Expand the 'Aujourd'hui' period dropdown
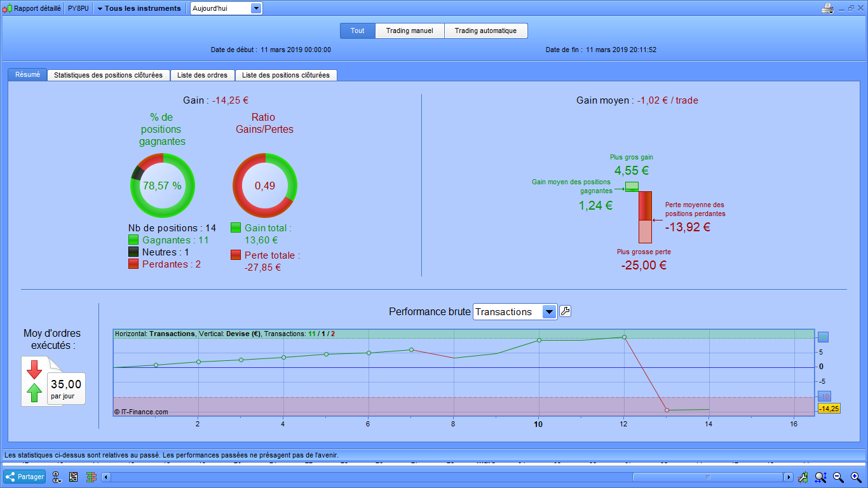868x488 pixels. (x=255, y=8)
